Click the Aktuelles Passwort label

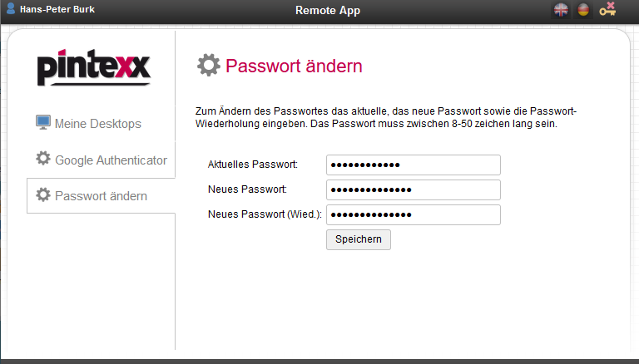click(253, 165)
